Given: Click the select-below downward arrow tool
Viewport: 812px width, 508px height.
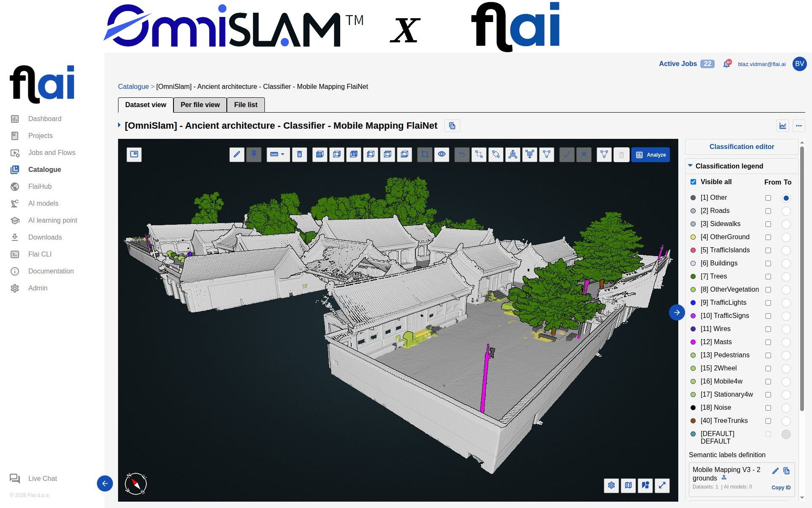Looking at the screenshot, I should [x=530, y=155].
